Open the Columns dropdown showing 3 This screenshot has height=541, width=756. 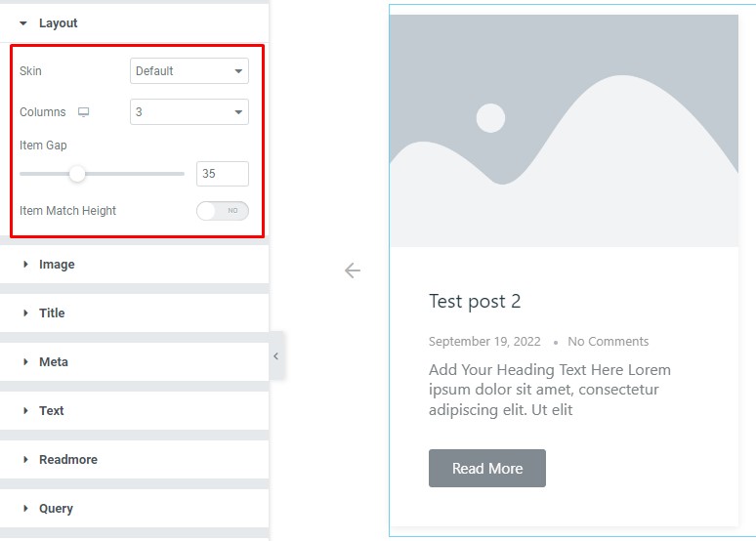coord(189,112)
